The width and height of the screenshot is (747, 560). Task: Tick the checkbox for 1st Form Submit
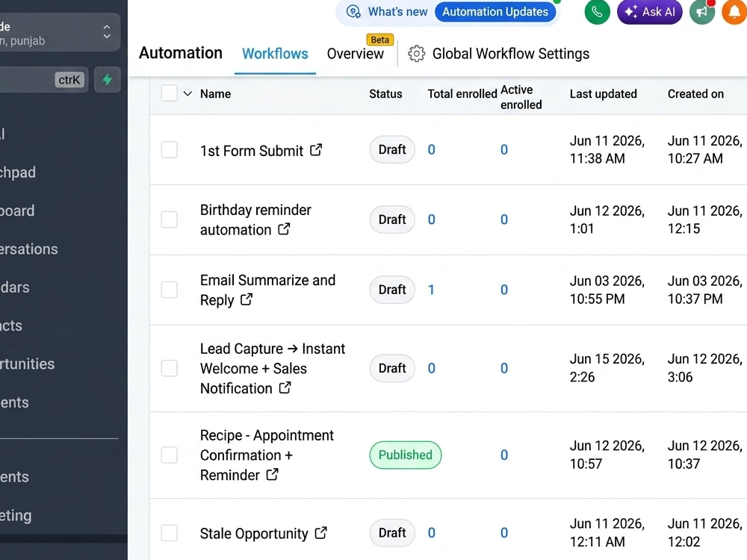point(169,149)
